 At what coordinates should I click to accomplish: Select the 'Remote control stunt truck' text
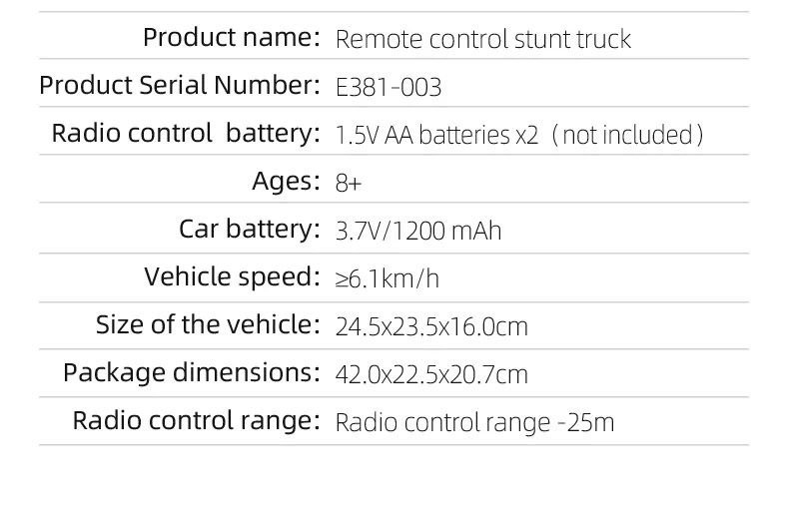click(483, 39)
